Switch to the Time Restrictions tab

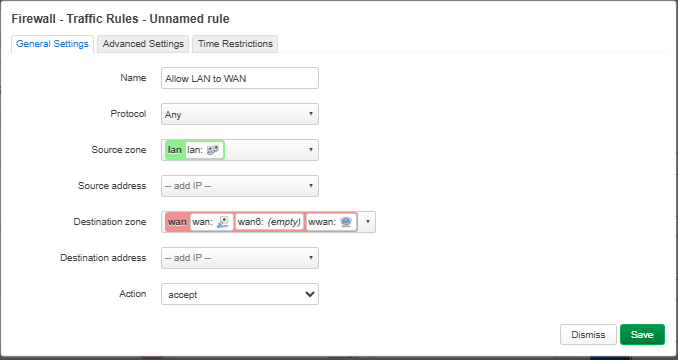235,44
